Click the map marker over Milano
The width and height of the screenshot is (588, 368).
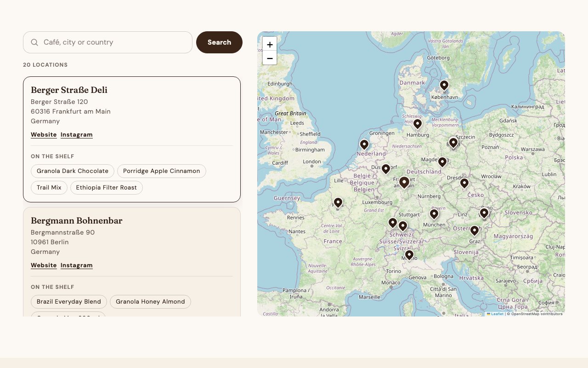[409, 255]
